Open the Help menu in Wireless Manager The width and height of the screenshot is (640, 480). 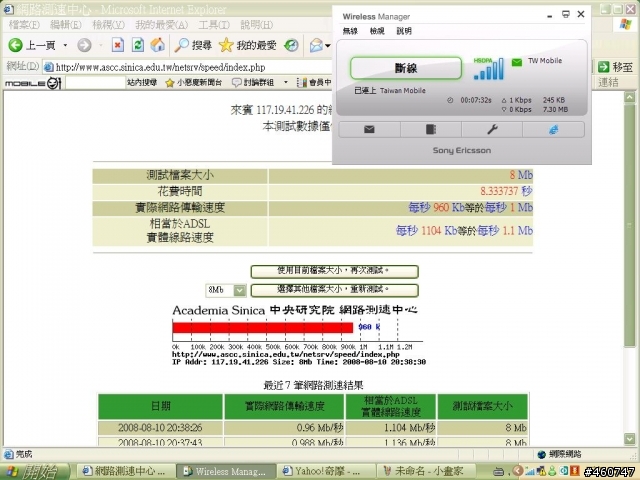(404, 31)
